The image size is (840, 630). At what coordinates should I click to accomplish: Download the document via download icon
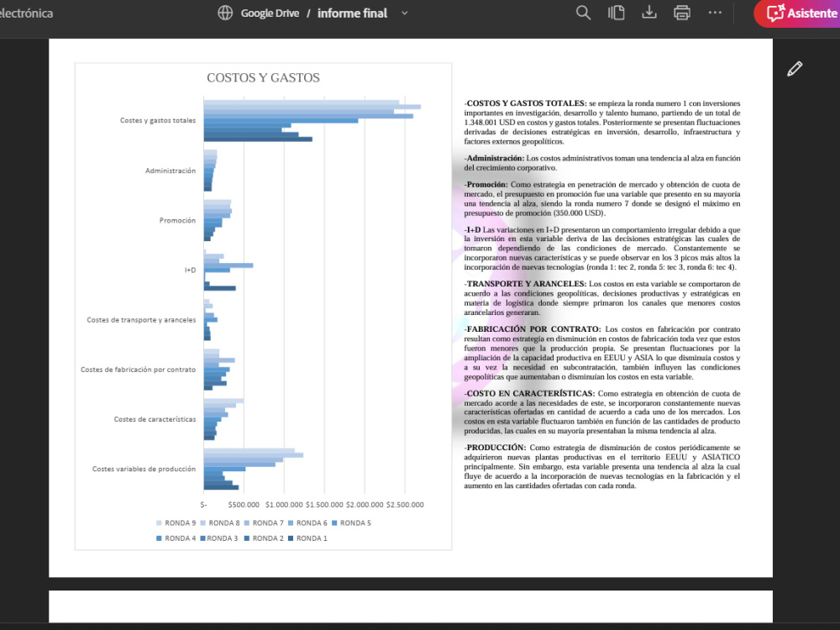(649, 13)
